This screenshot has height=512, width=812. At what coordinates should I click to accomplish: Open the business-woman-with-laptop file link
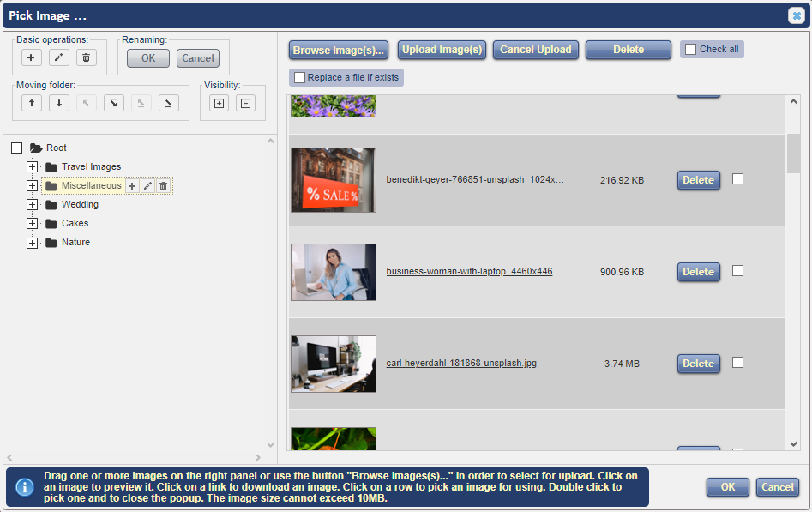(474, 272)
